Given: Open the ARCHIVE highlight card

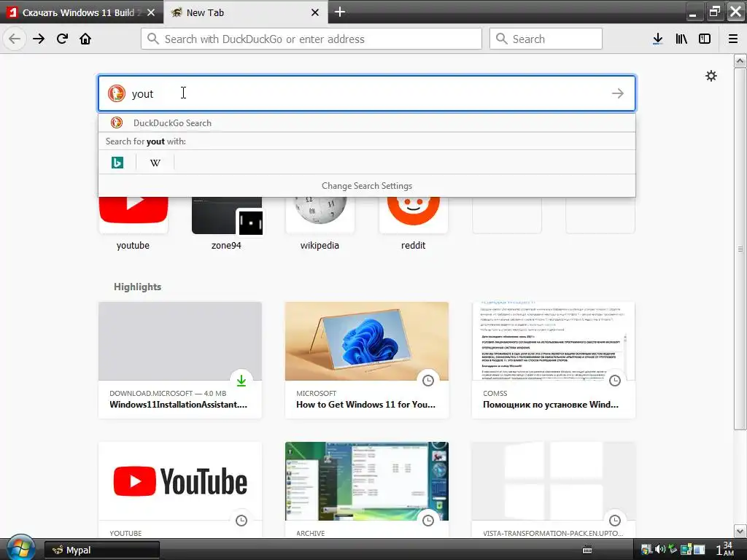Looking at the screenshot, I should (x=367, y=491).
